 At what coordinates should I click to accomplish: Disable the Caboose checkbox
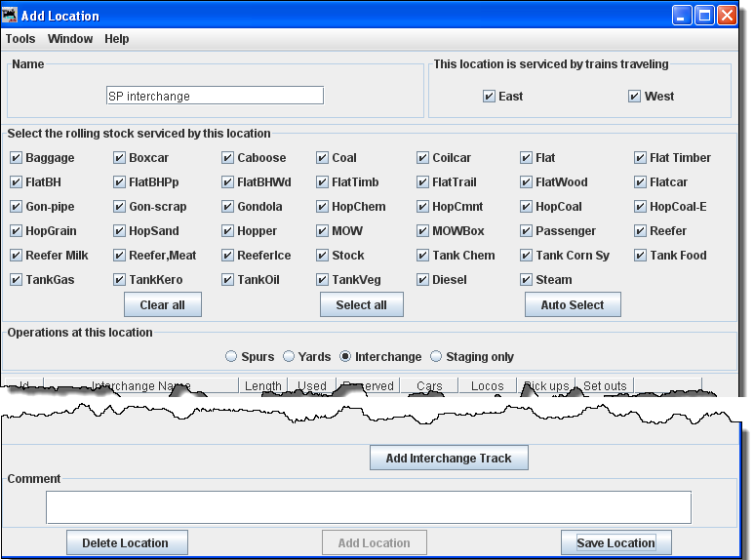click(228, 158)
